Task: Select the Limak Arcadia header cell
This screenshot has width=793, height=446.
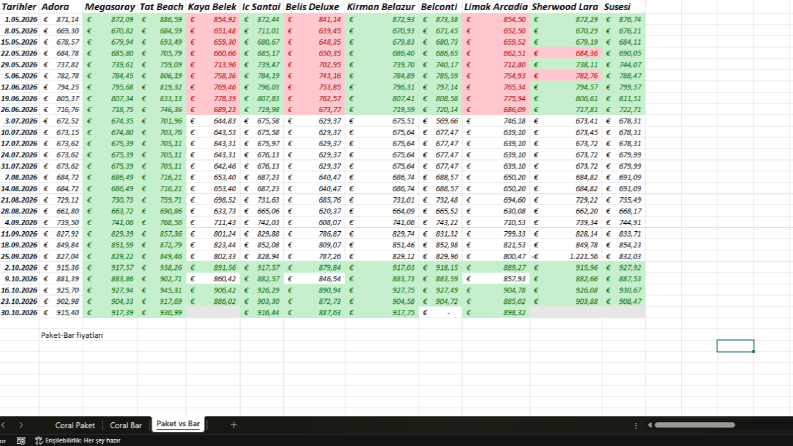Action: (496, 7)
